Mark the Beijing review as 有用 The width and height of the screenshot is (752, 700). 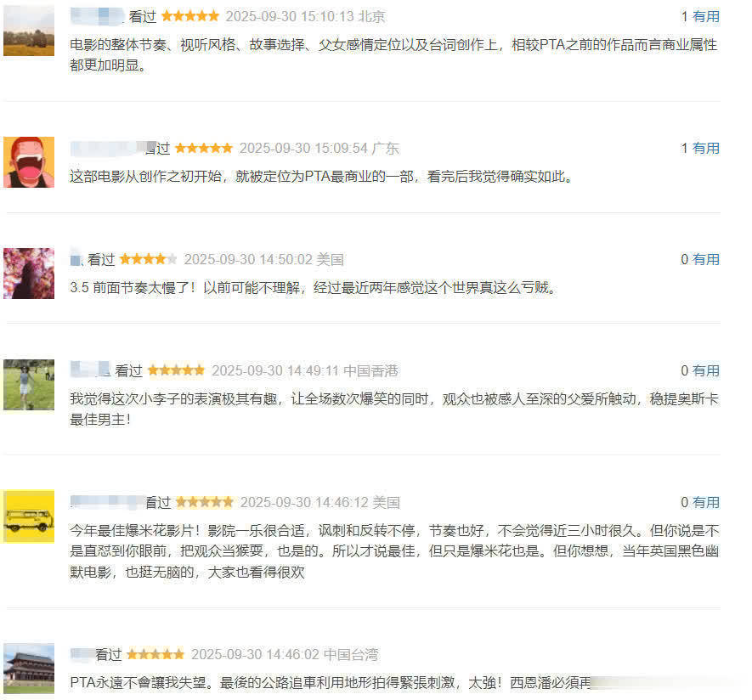pyautogui.click(x=705, y=17)
